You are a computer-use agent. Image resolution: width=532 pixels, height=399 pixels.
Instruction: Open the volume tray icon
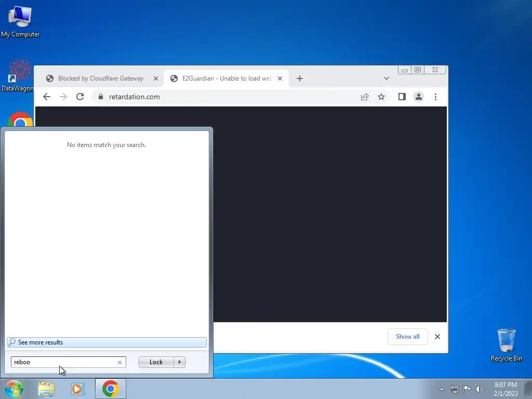(480, 389)
